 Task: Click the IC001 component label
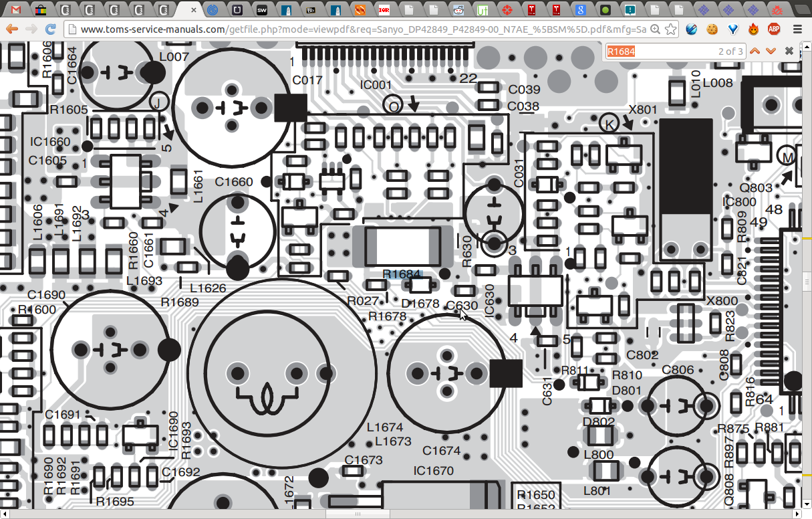click(x=376, y=85)
